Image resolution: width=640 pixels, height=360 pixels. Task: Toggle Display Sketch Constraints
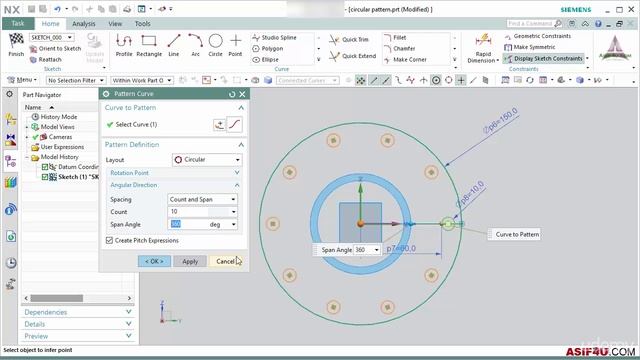pos(544,59)
